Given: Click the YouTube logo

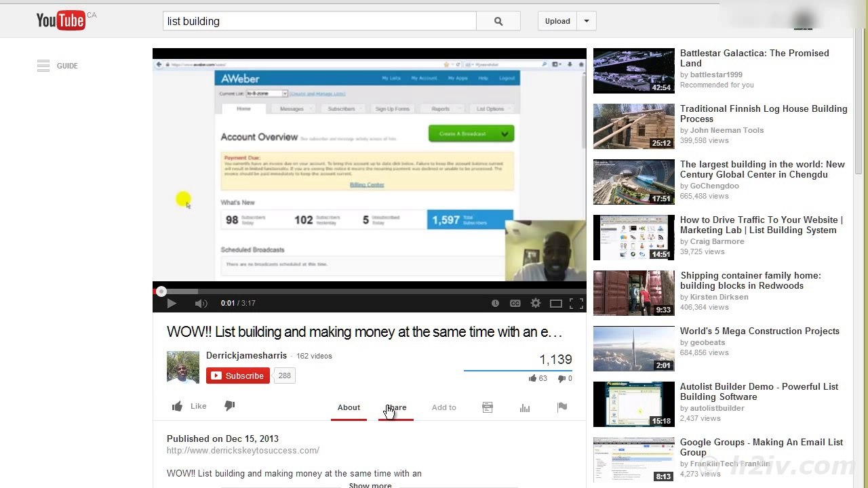Looking at the screenshot, I should (x=61, y=21).
